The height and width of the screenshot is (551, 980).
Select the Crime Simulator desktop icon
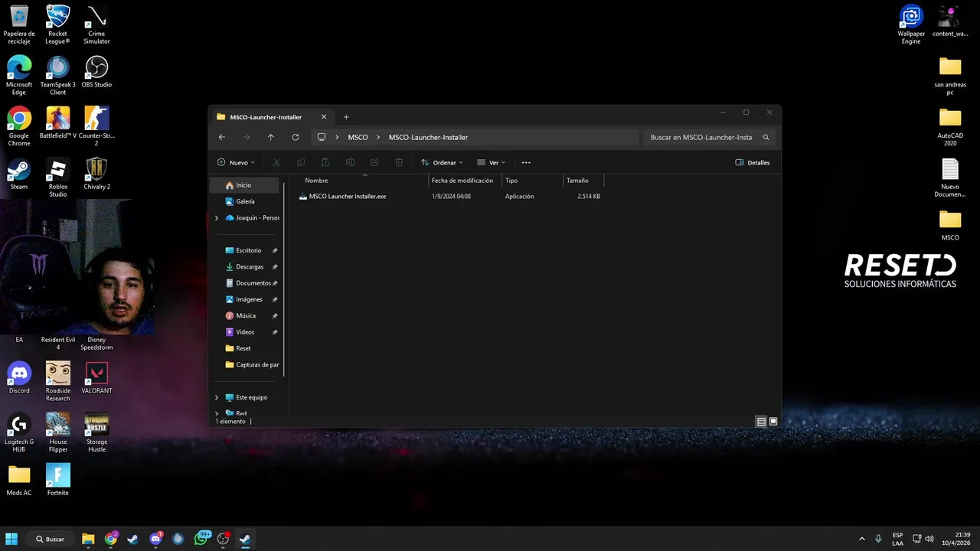pos(96,24)
